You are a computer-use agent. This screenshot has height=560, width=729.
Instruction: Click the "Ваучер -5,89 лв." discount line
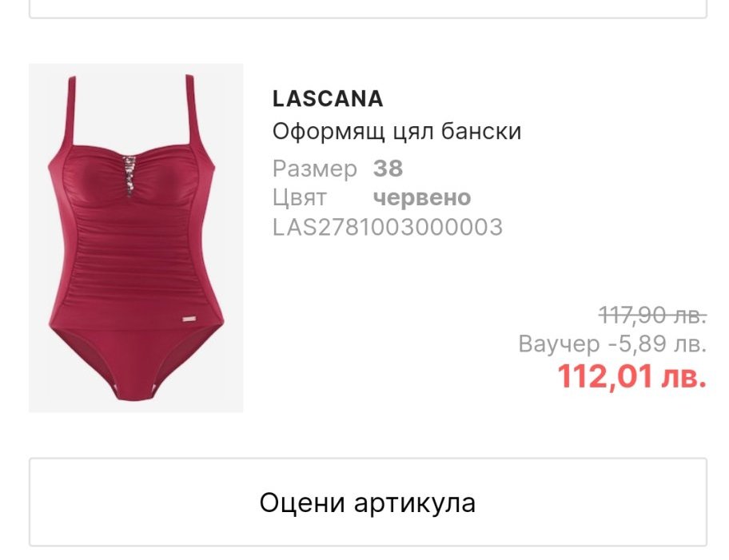pos(612,344)
